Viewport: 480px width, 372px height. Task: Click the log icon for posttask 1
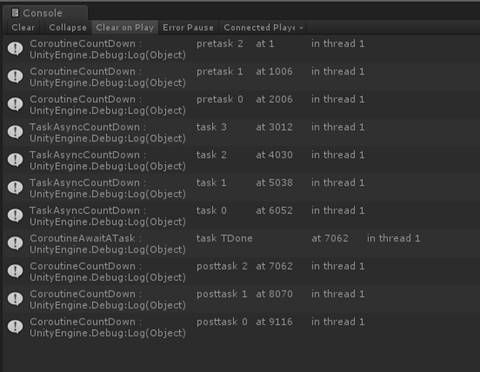pos(15,299)
